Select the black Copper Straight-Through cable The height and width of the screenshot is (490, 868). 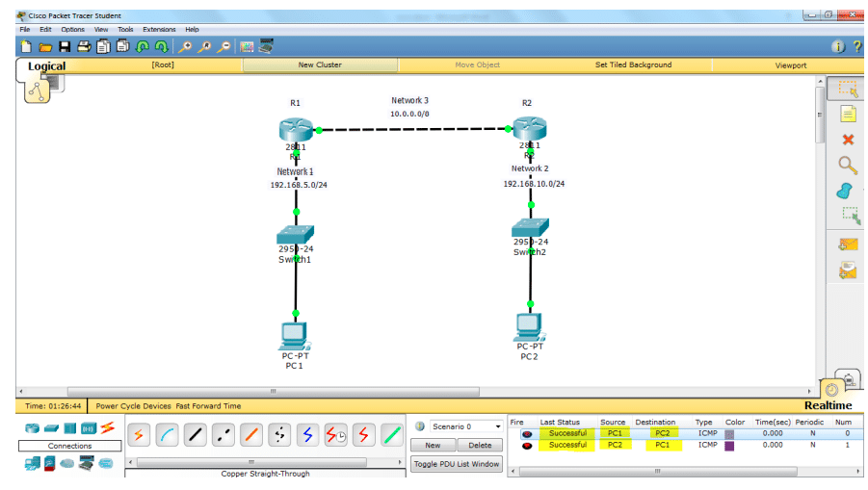195,436
